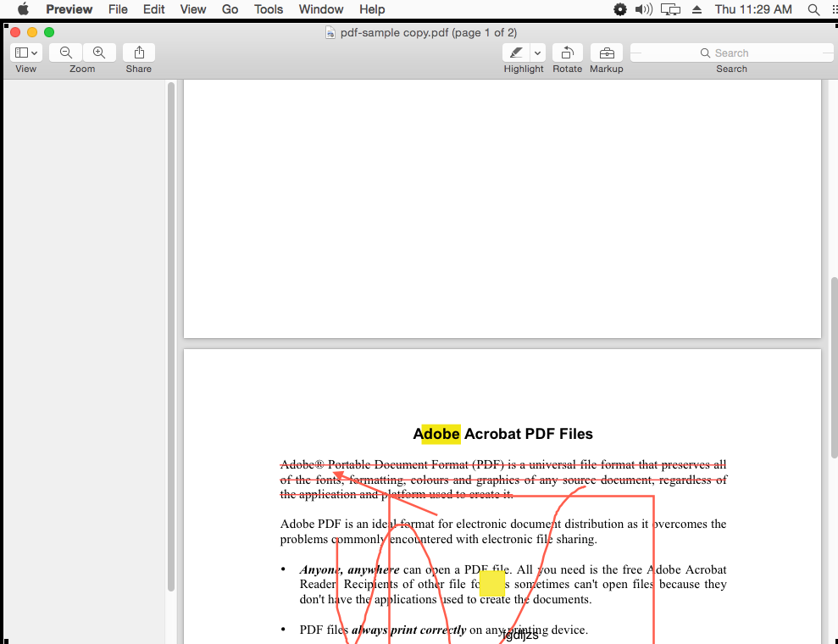Open the display mirroring menu icon

[670, 9]
